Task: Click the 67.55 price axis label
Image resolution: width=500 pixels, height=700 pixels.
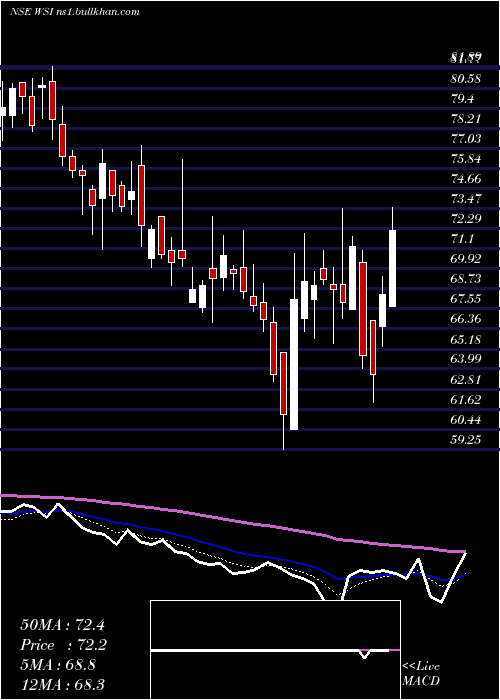Action: coord(466,299)
